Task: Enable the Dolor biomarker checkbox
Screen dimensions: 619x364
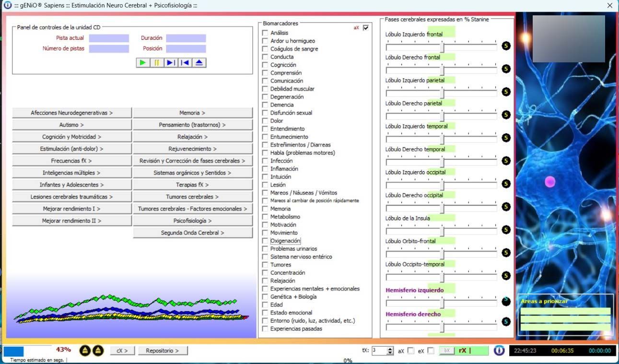Action: click(265, 121)
